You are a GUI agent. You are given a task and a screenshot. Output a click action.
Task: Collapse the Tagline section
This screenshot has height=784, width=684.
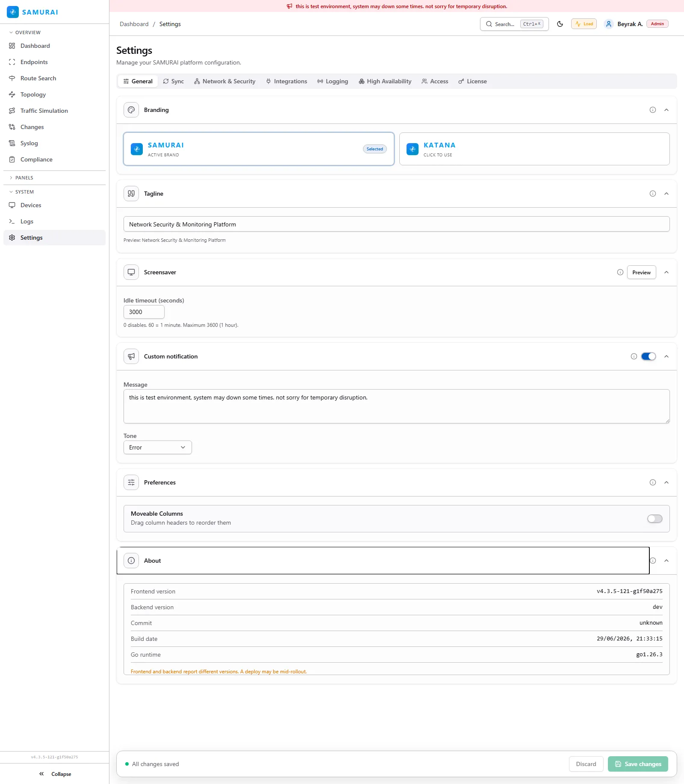coord(666,194)
